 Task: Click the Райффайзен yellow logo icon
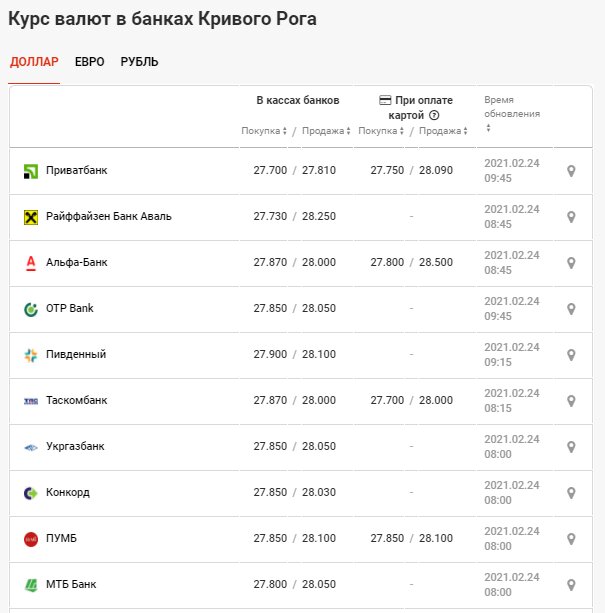coord(31,217)
